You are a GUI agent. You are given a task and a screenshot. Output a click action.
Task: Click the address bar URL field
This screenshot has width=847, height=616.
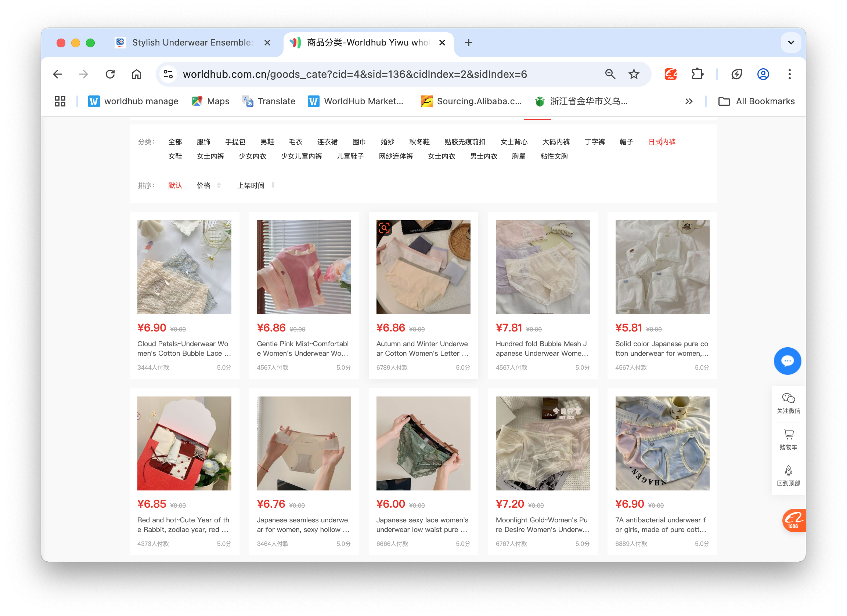click(355, 74)
